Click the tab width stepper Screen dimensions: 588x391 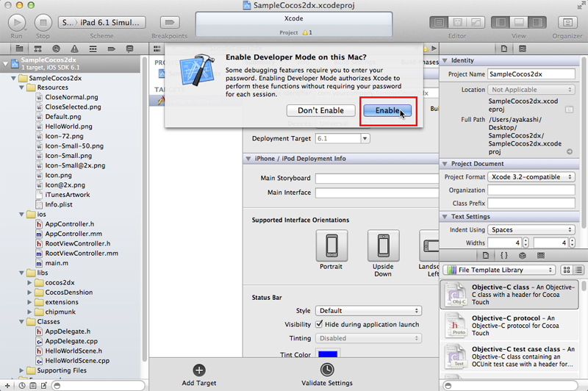click(x=526, y=243)
